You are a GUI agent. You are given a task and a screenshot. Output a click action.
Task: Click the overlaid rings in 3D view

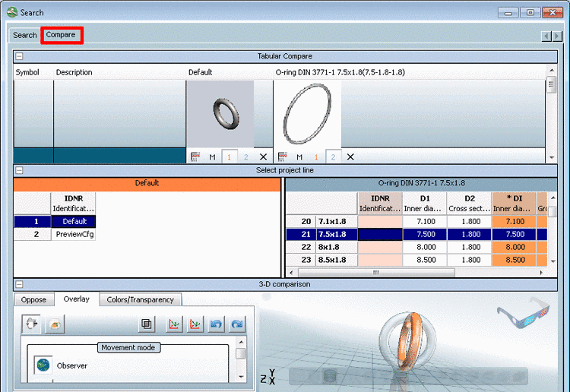407,342
